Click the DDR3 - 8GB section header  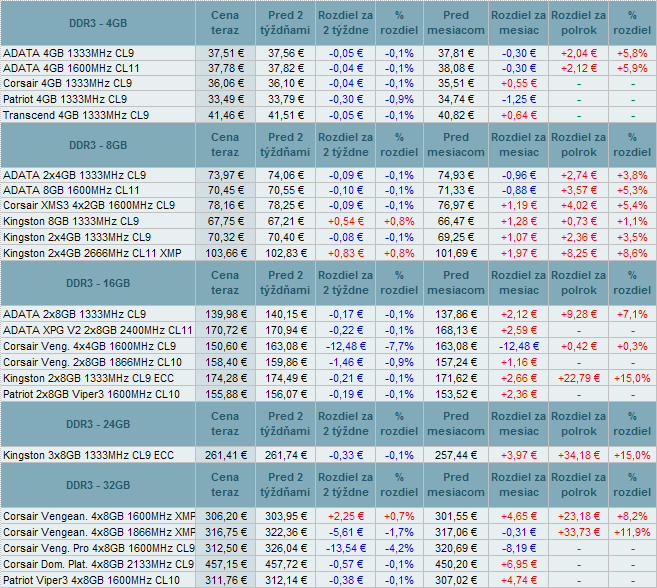pos(98,145)
